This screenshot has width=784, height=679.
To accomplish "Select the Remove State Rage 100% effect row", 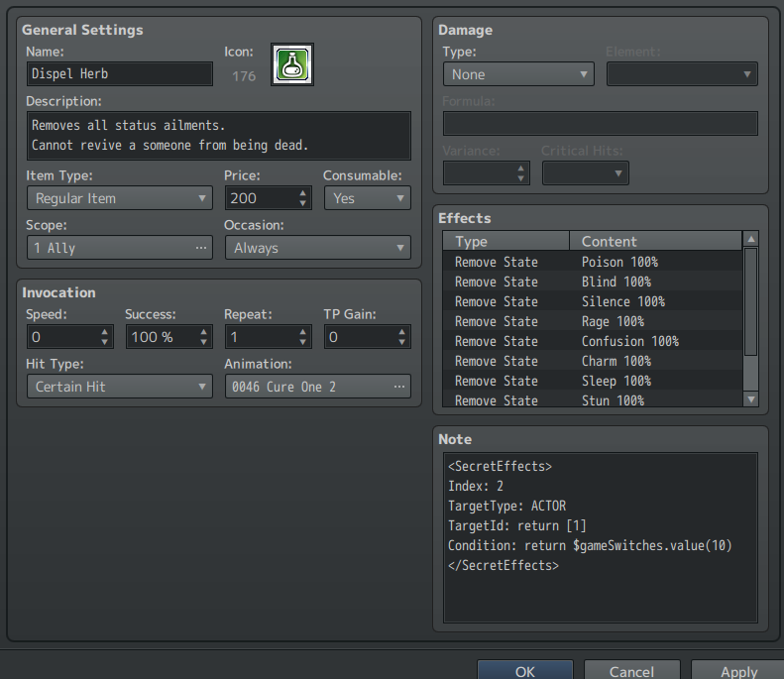I will pyautogui.click(x=593, y=321).
